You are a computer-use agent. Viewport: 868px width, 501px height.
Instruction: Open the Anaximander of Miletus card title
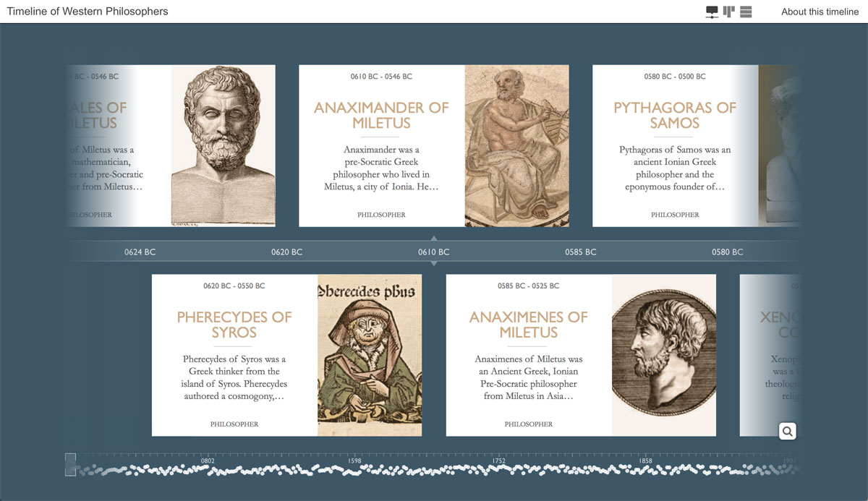[x=381, y=116]
